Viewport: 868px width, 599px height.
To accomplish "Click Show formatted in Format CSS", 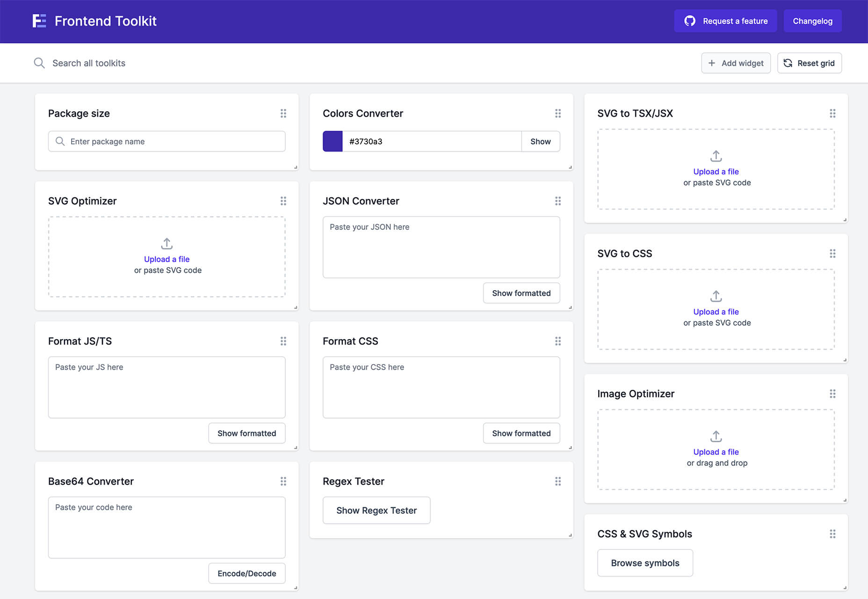I will pos(521,433).
